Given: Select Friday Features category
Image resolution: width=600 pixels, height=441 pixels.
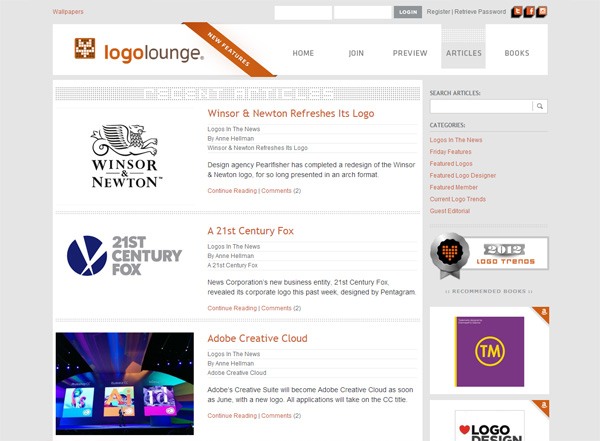Looking at the screenshot, I should [450, 152].
